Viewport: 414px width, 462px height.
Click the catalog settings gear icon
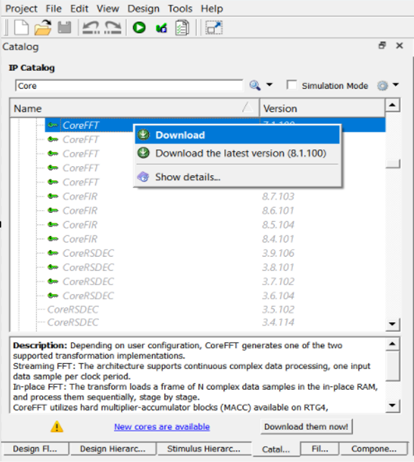click(382, 86)
